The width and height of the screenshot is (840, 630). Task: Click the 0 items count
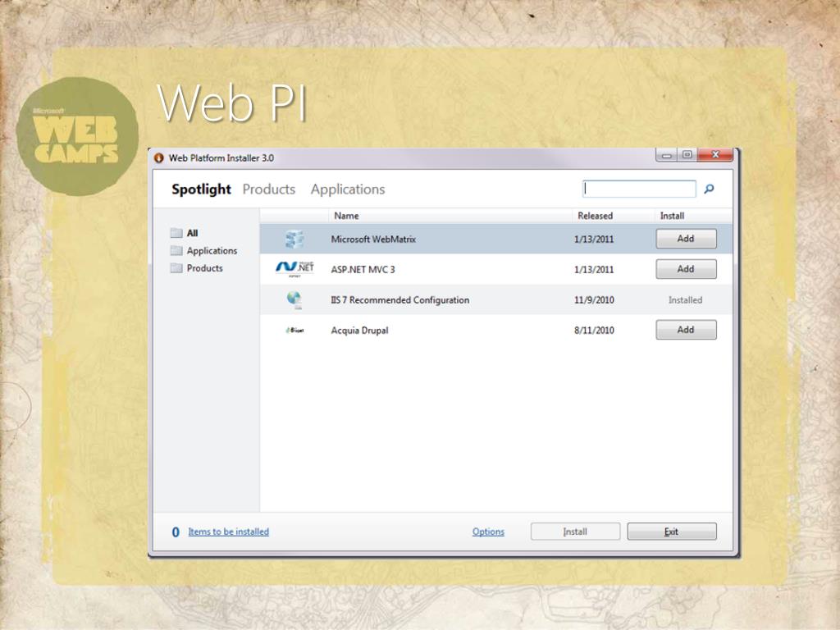click(x=176, y=532)
